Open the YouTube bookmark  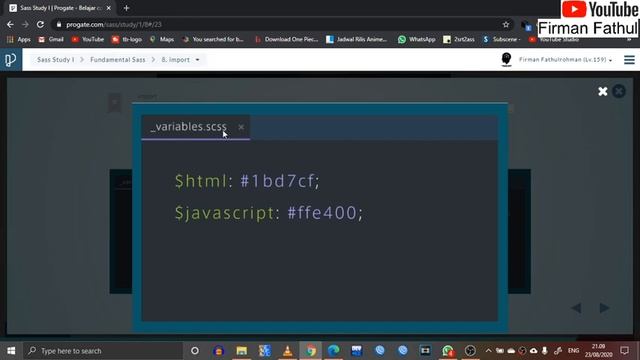click(88, 39)
